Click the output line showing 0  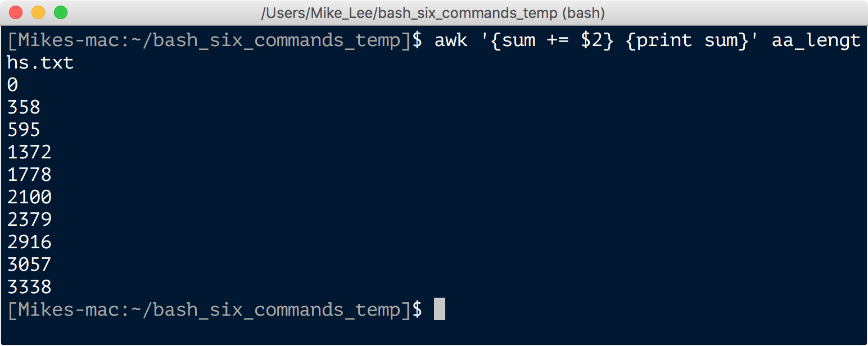pyautogui.click(x=12, y=85)
